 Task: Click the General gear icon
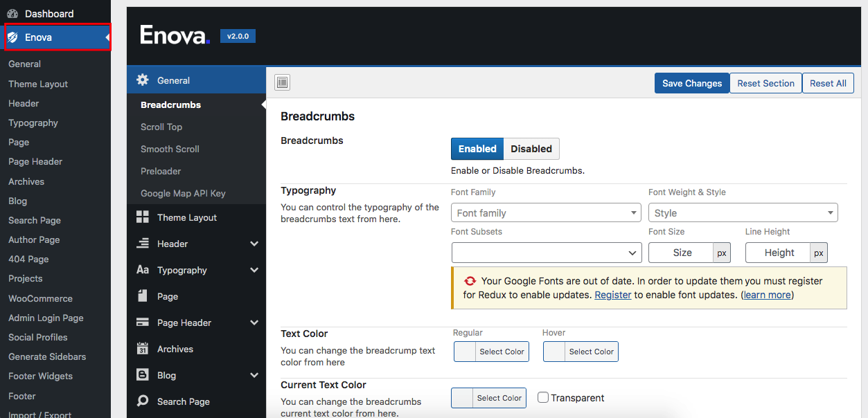[x=143, y=80]
